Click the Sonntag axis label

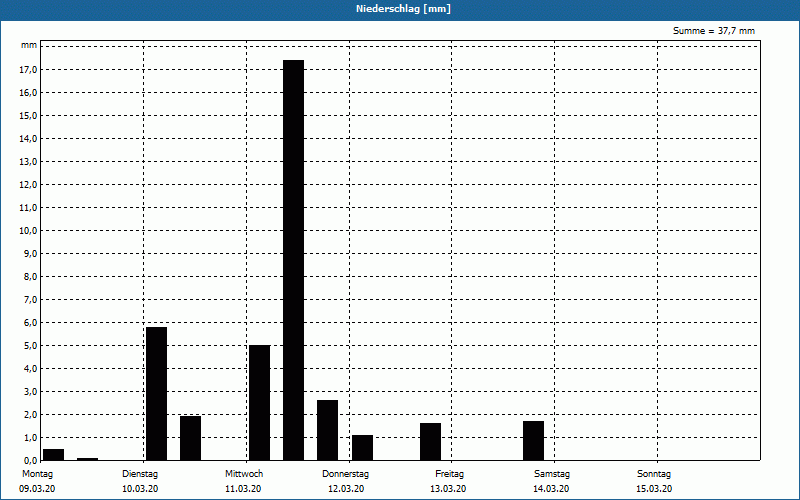[654, 474]
